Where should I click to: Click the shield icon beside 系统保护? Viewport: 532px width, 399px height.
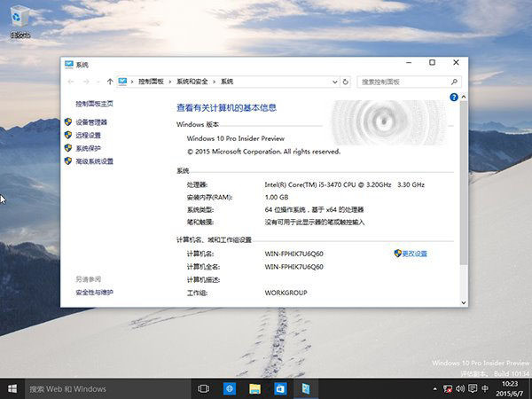(68, 148)
